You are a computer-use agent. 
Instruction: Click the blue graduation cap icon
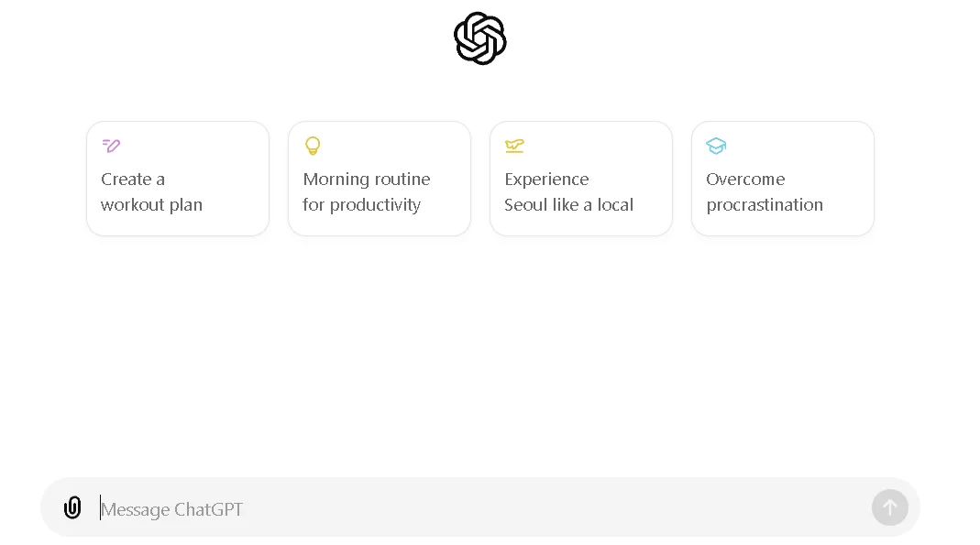tap(716, 146)
